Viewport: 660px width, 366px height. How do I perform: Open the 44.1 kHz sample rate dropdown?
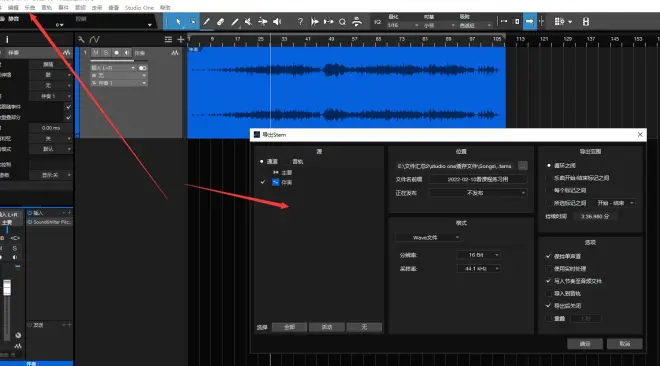tap(478, 268)
